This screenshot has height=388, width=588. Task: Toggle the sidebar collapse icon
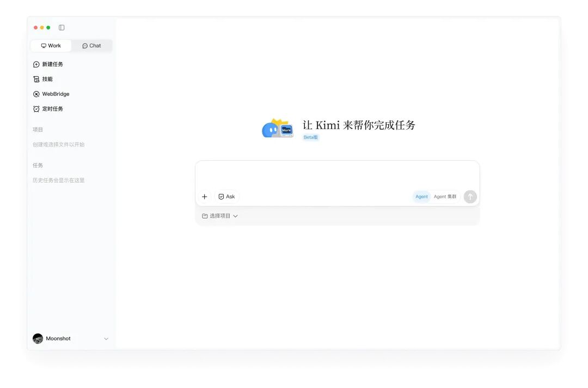[62, 27]
